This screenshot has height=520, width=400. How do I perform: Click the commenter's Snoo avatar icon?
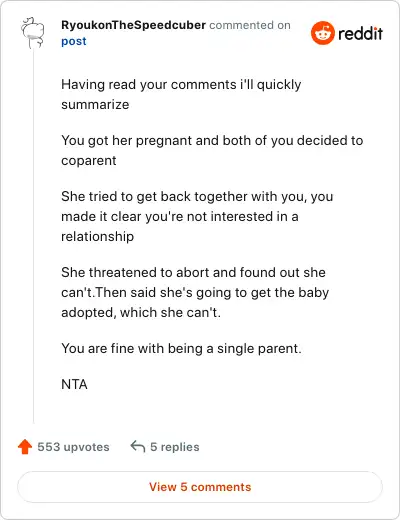coord(32,33)
